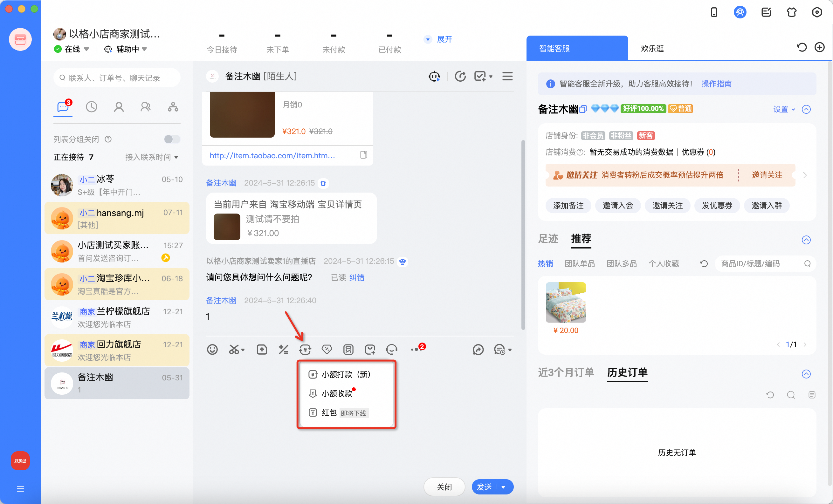Viewport: 833px width, 504px height.
Task: Open the item.taobao.com product link
Action: pos(272,155)
